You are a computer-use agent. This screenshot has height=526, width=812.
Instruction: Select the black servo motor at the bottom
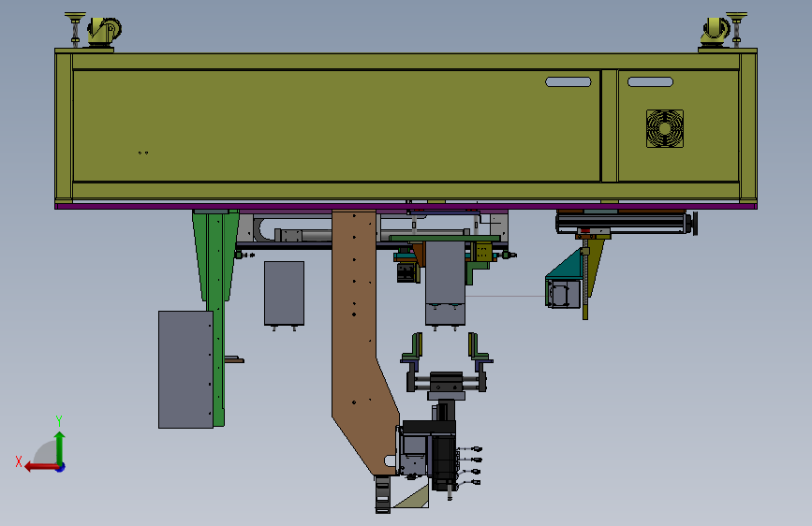[x=443, y=462]
